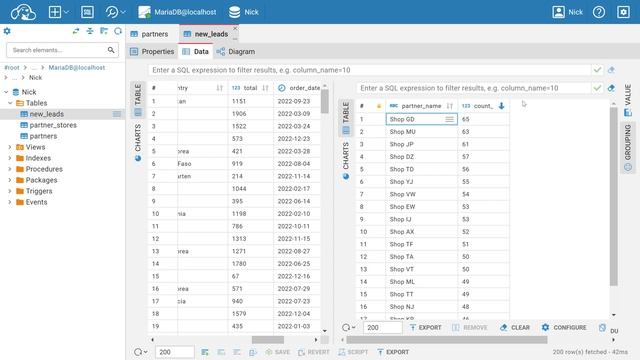Viewport: 640px width, 360px height.
Task: Click EXPORT in grouping panel
Action: pos(426,327)
